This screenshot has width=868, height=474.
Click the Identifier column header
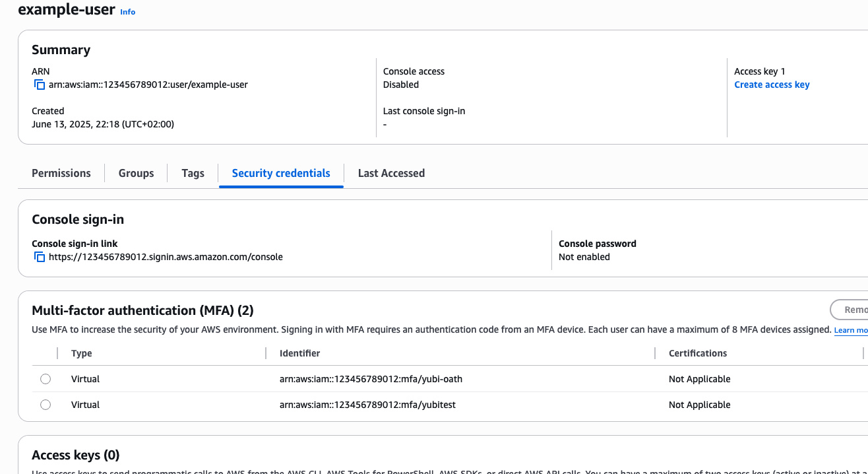click(x=299, y=353)
